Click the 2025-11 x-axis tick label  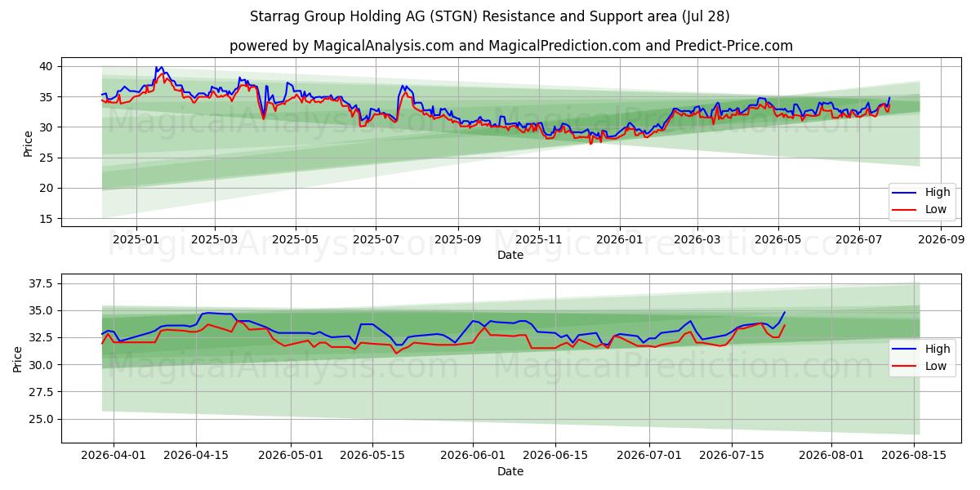538,241
